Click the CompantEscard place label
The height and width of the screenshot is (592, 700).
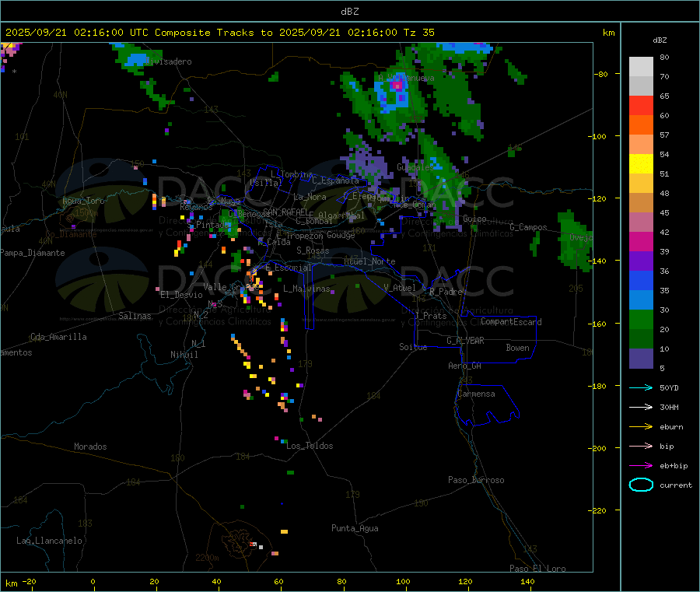click(511, 322)
